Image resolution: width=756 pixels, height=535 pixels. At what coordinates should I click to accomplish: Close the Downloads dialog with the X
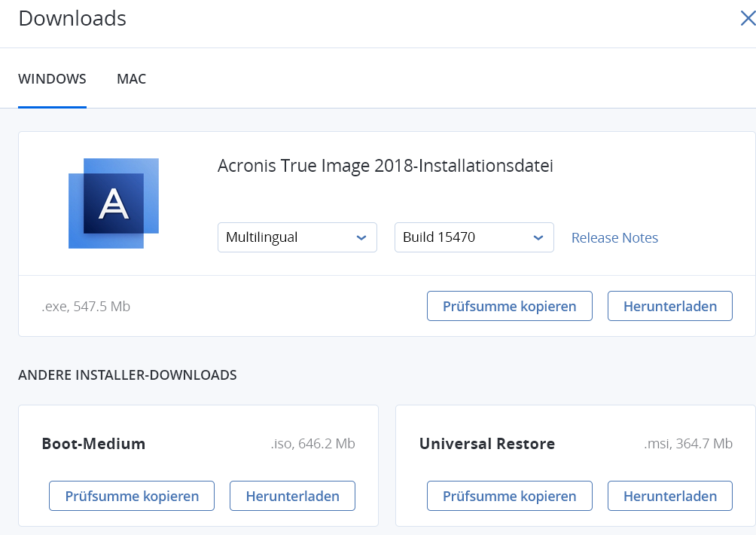click(x=748, y=18)
